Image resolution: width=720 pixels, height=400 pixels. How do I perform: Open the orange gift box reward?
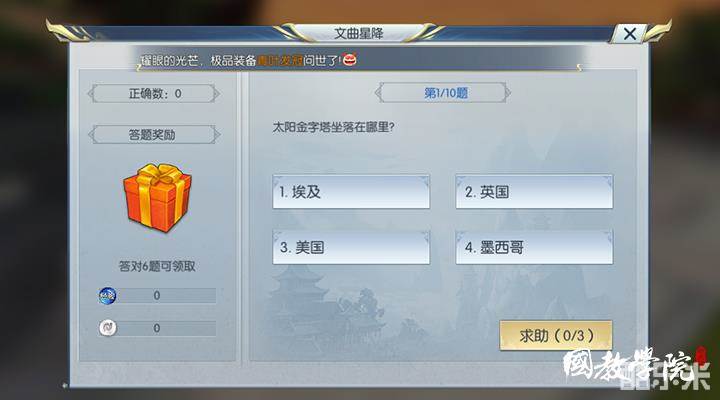157,197
